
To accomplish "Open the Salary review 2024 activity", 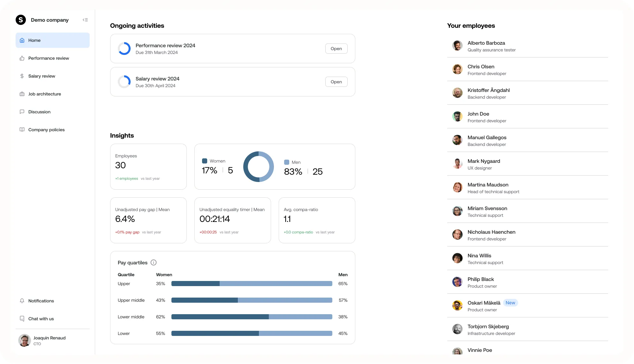I will click(x=336, y=82).
